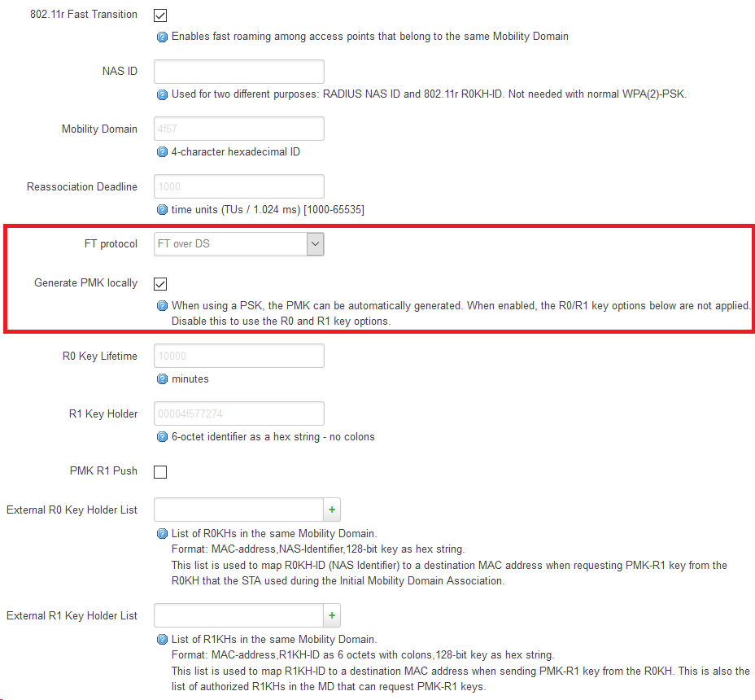
Task: Click help icon beside 4-character hexadecimal ID
Action: click(x=162, y=152)
